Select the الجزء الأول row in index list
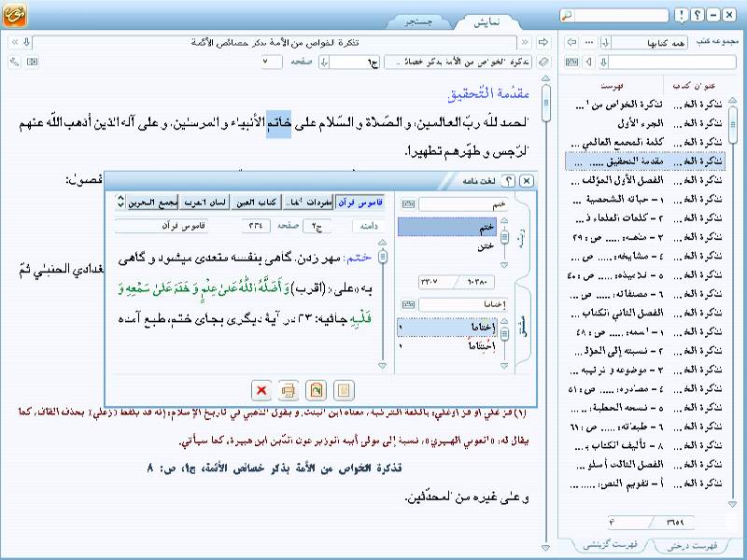This screenshot has width=747, height=560. click(644, 123)
